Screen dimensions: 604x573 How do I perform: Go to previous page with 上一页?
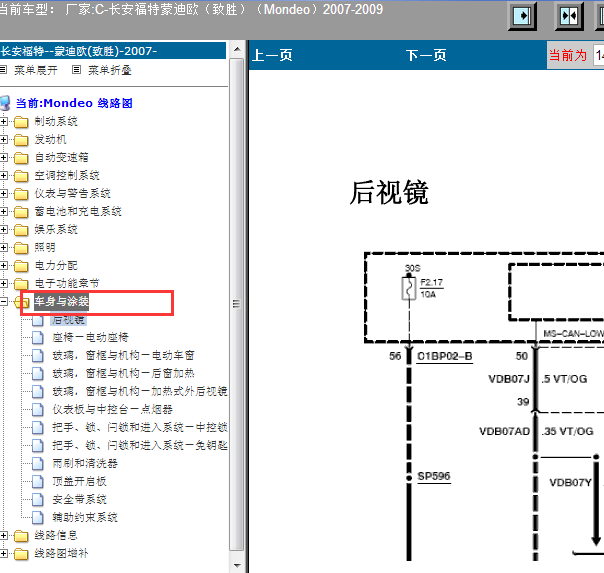[x=272, y=55]
